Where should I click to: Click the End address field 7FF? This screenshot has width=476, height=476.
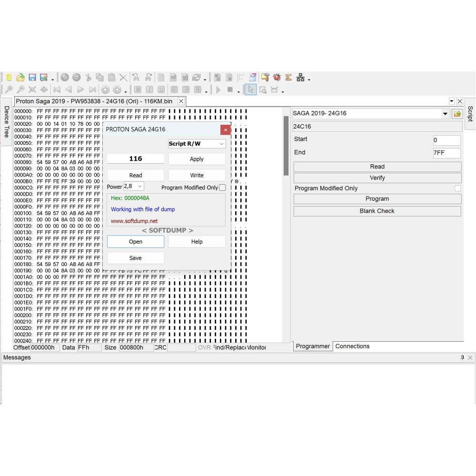pyautogui.click(x=446, y=153)
